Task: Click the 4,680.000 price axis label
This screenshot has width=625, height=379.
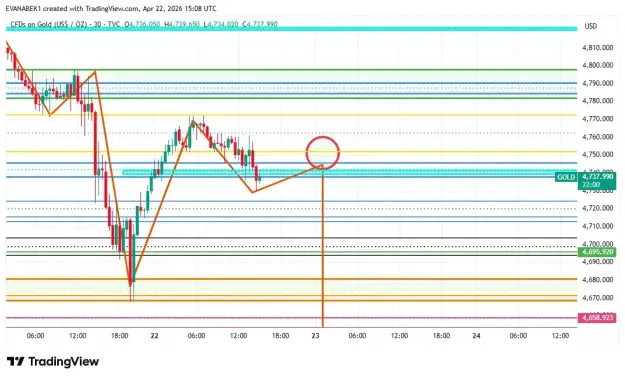Action: coord(597,280)
